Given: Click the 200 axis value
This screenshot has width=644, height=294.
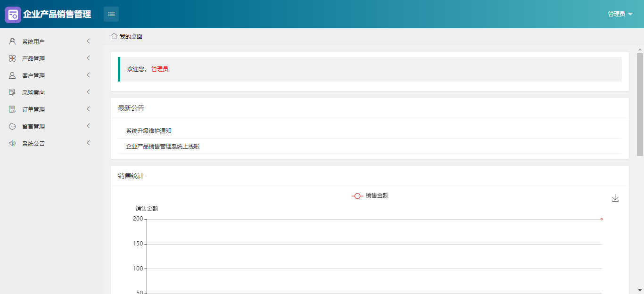Looking at the screenshot, I should click(138, 219).
